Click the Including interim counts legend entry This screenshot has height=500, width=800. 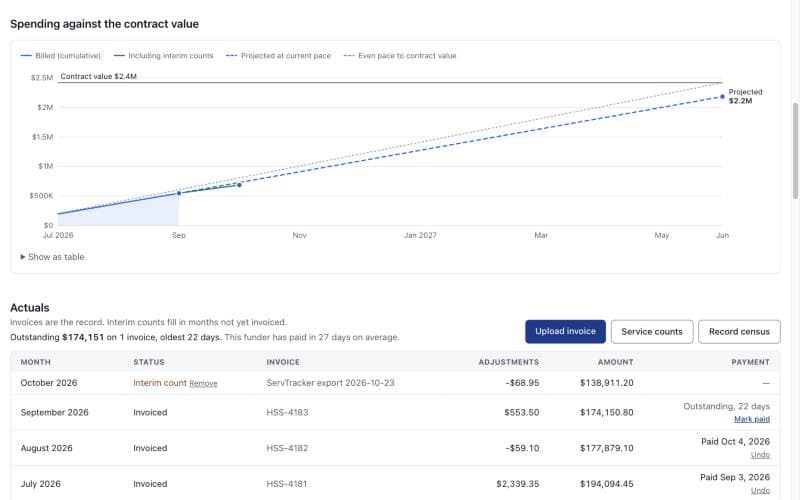click(164, 56)
